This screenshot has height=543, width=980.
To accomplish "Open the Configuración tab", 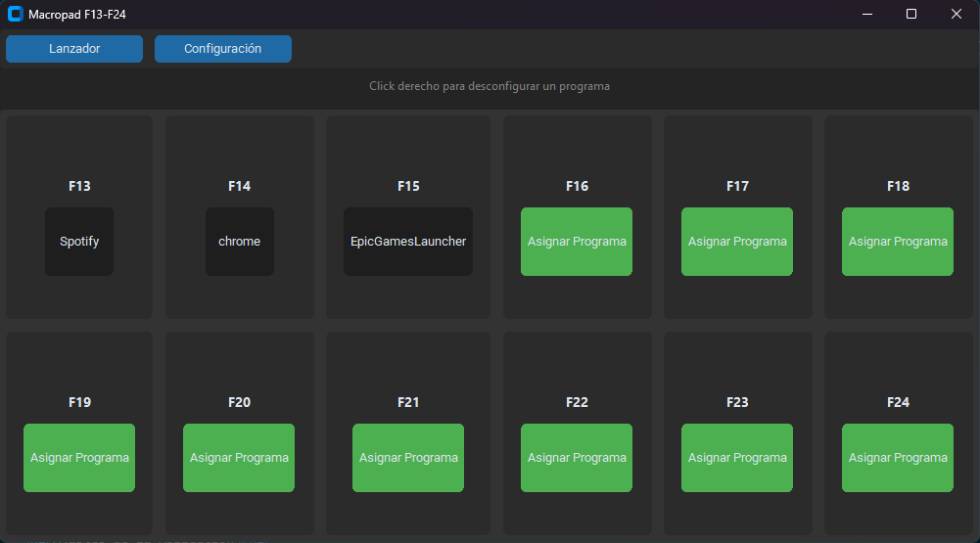I will click(x=222, y=49).
